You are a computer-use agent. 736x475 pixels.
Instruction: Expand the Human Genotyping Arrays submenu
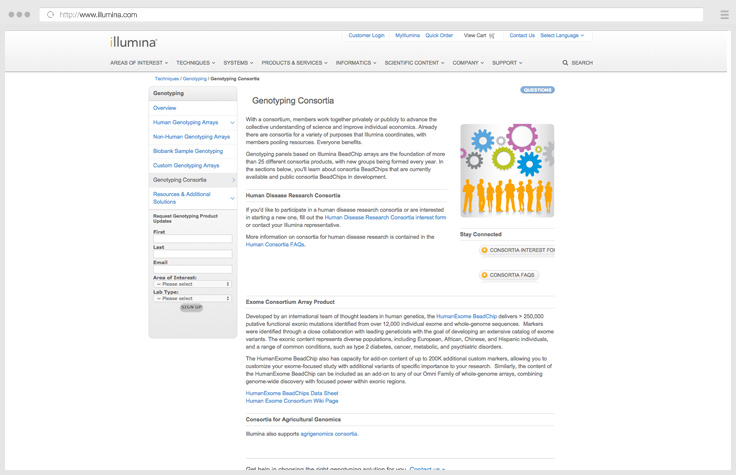tap(232, 123)
